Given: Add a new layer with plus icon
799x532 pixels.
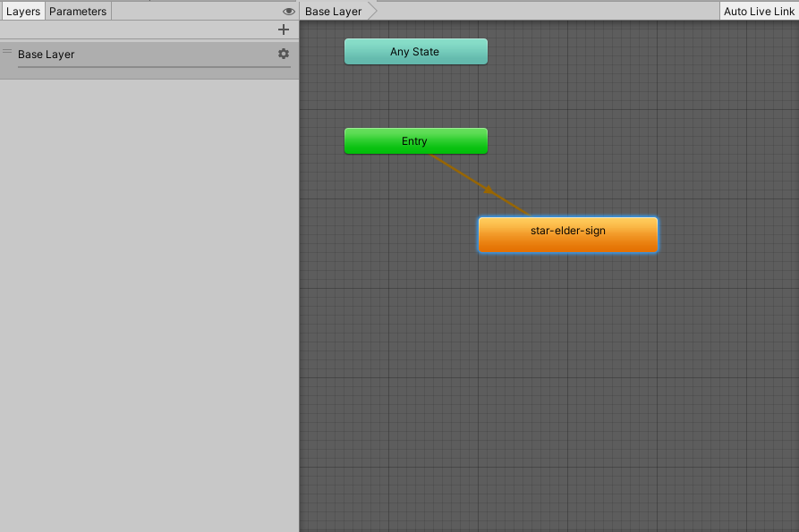Looking at the screenshot, I should click(x=284, y=30).
